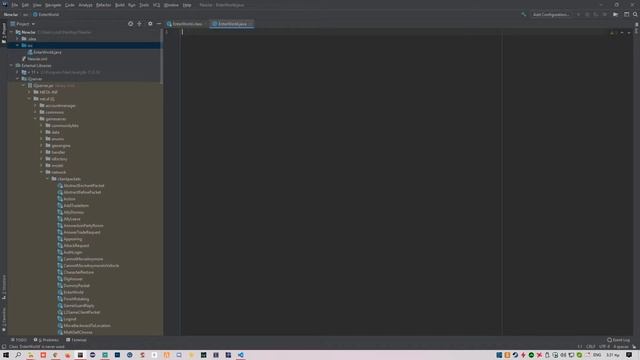The height and width of the screenshot is (360, 640).
Task: Open the Event Log
Action: [619, 340]
